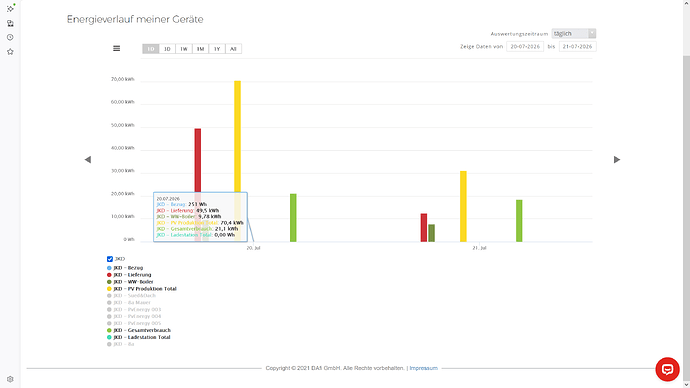Viewport: 690px width, 388px height.
Task: Enable the JKD – Sued&Dach series
Action: (x=132, y=296)
